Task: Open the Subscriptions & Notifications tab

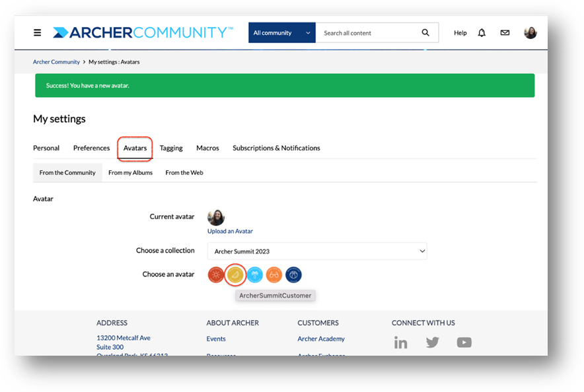Action: pos(276,148)
